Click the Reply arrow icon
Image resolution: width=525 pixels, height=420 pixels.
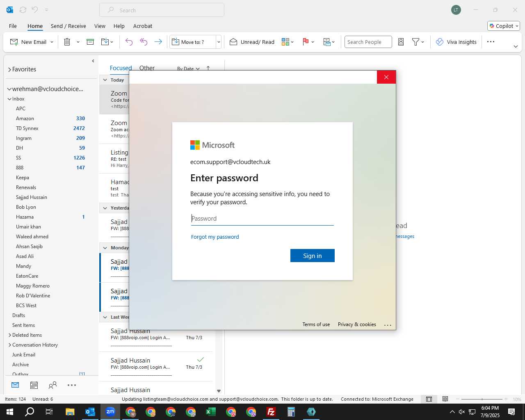click(129, 42)
